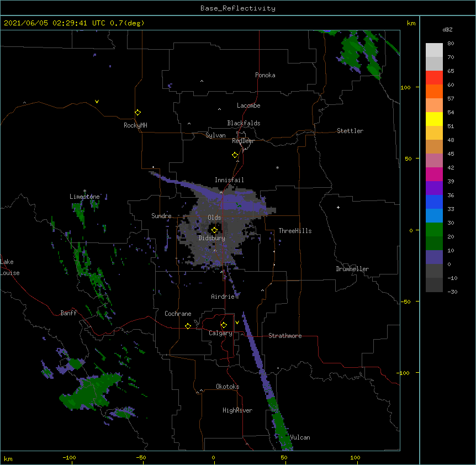Screen dimensions: 476x465
Task: Select the slate purple 10-0 dBZ swatch
Action: click(x=434, y=257)
